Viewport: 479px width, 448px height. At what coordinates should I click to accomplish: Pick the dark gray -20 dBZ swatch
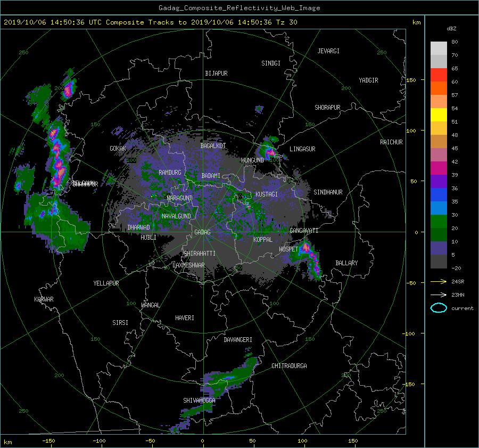coord(439,262)
